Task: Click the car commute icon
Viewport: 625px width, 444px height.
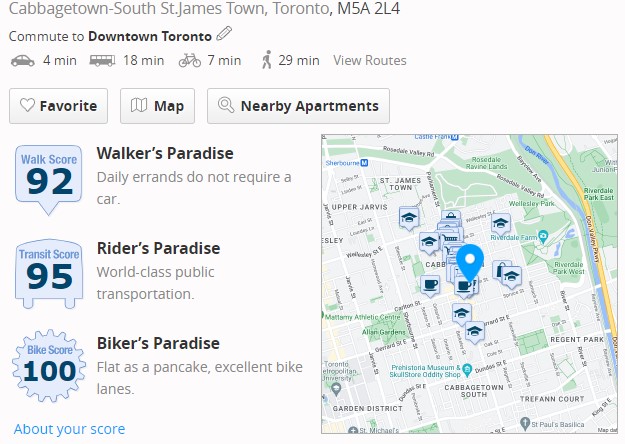Action: pyautogui.click(x=22, y=61)
